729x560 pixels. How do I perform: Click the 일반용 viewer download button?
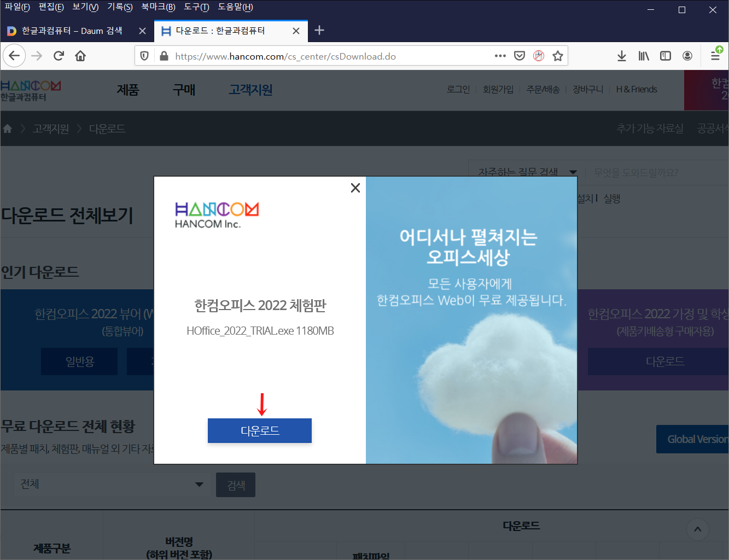click(79, 361)
